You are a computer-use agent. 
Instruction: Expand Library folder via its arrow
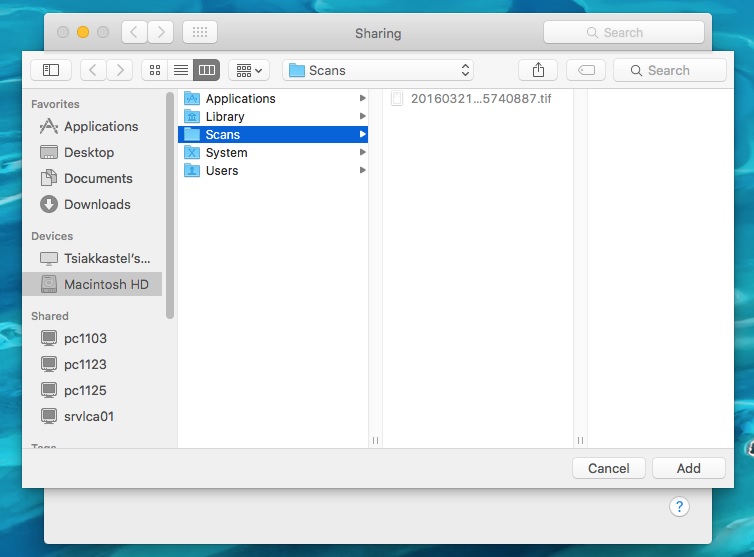coord(363,116)
